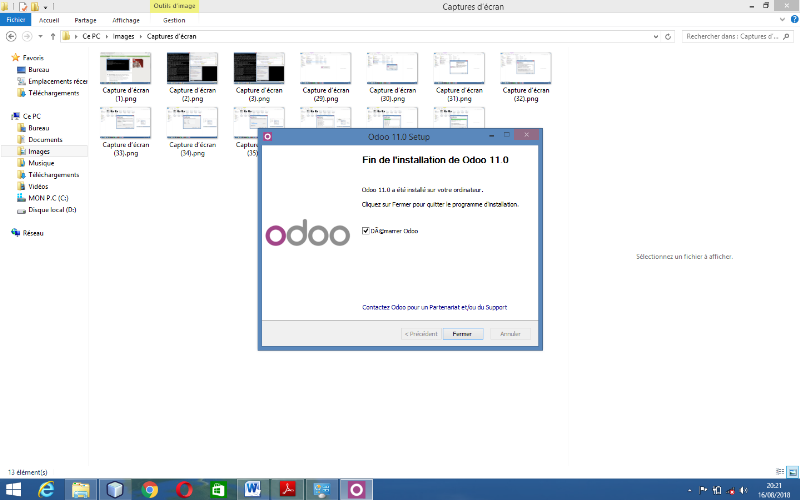This screenshot has height=500, width=800.
Task: Check the Démarrer Odoo checkbox
Action: tap(366, 231)
